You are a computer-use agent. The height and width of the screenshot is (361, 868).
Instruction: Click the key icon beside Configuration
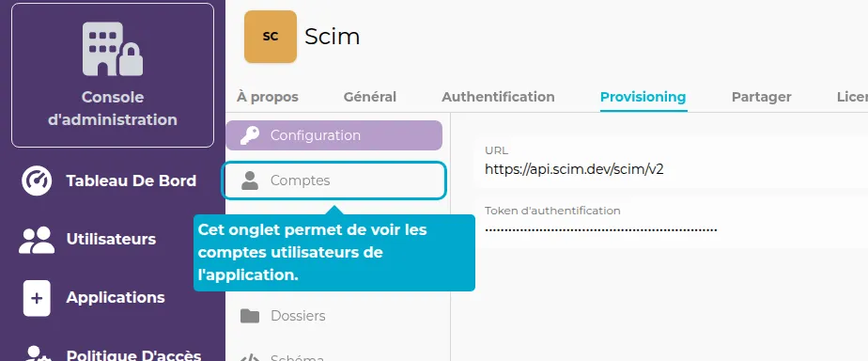(x=250, y=135)
